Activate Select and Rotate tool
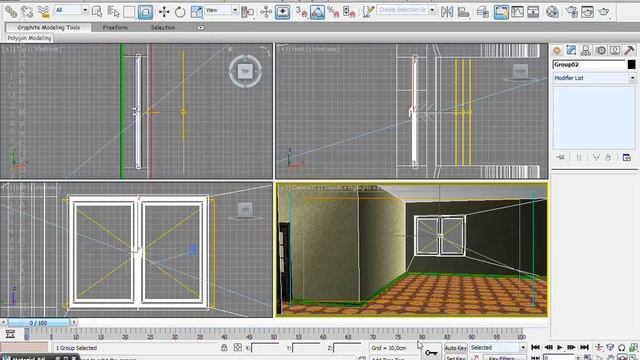This screenshot has height=360, width=640. point(180,11)
